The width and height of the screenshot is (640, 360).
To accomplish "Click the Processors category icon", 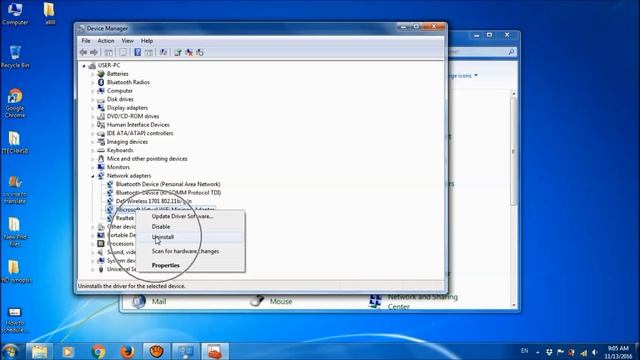I will click(x=101, y=244).
